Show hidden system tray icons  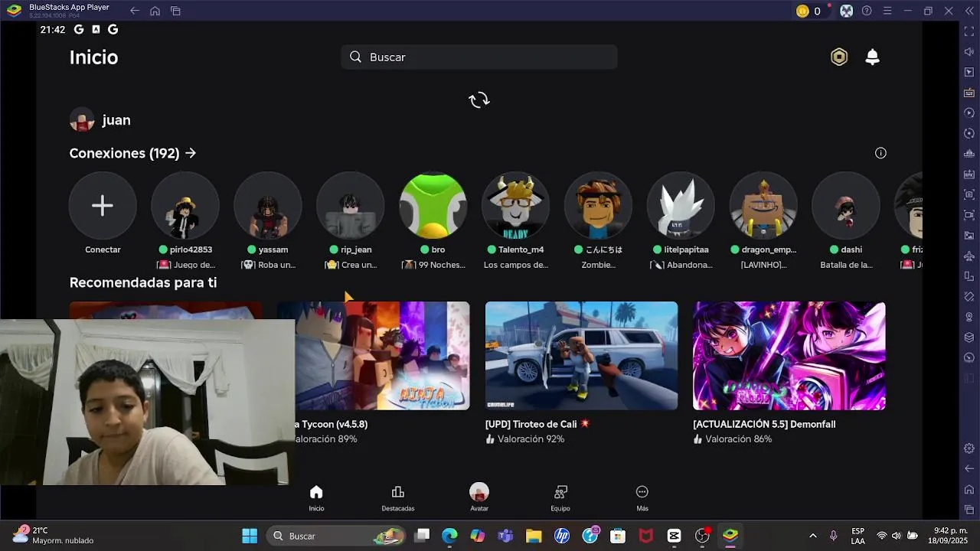[x=812, y=536]
